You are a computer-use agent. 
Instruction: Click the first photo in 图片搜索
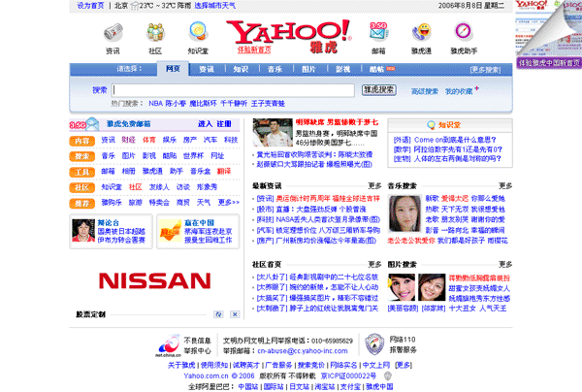click(x=402, y=287)
